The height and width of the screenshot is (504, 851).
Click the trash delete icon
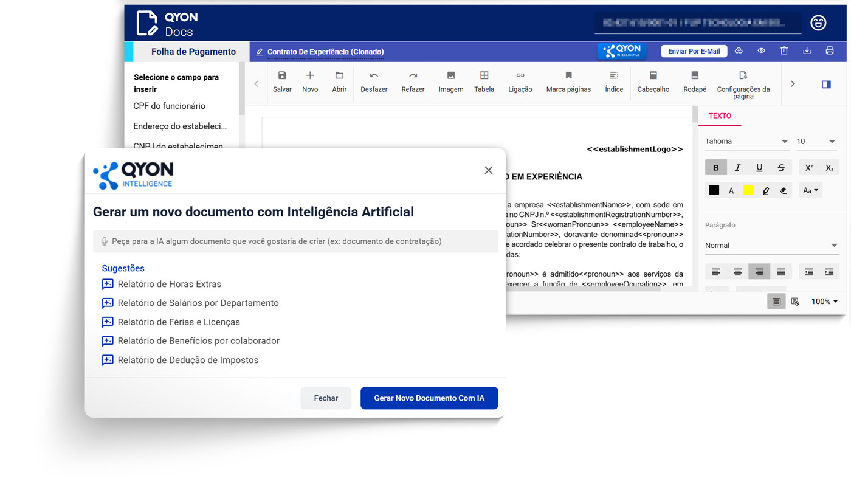[784, 51]
